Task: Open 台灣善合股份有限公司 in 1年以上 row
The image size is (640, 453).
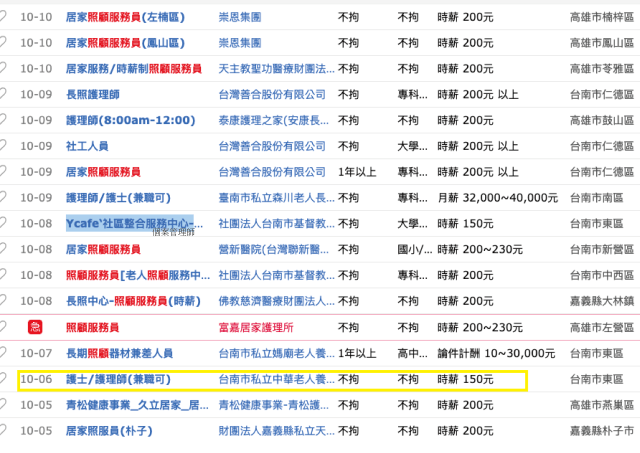Action: 272,172
